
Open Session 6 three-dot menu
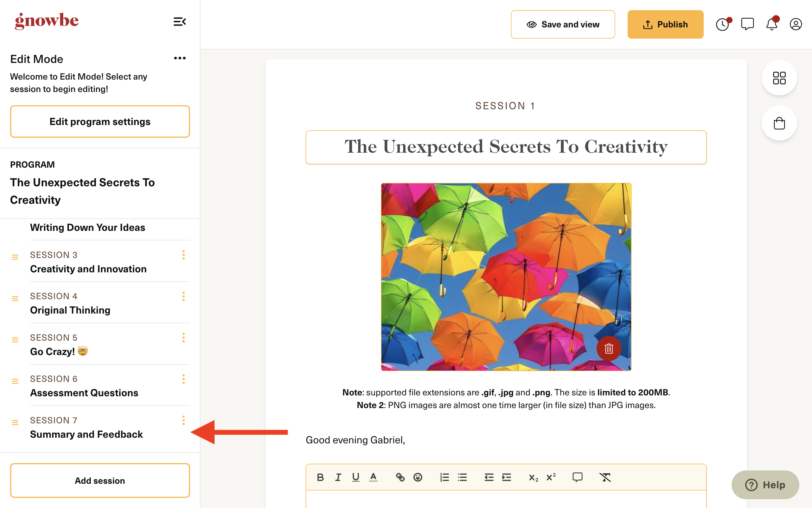pos(184,379)
